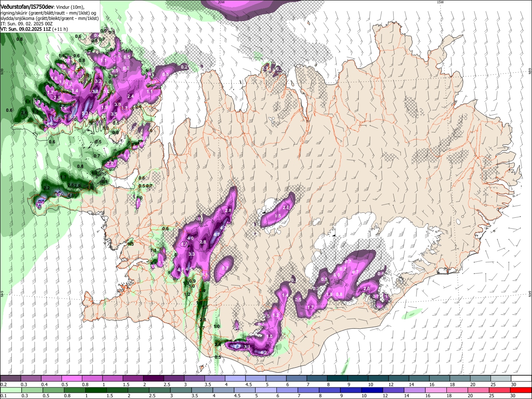The height and width of the screenshot is (399, 532).
Task: Click the "(+11 h)" forecast offset text
Action: (61, 29)
